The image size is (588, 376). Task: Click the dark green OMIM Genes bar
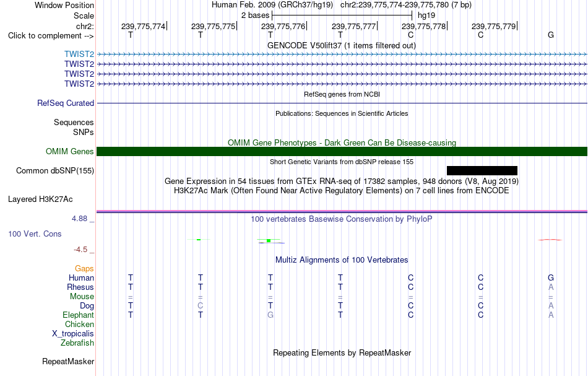click(x=342, y=152)
